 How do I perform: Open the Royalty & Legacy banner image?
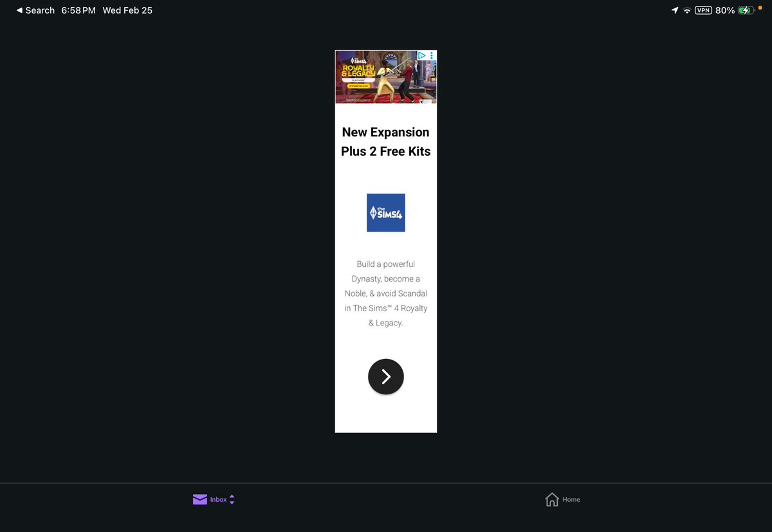click(386, 77)
